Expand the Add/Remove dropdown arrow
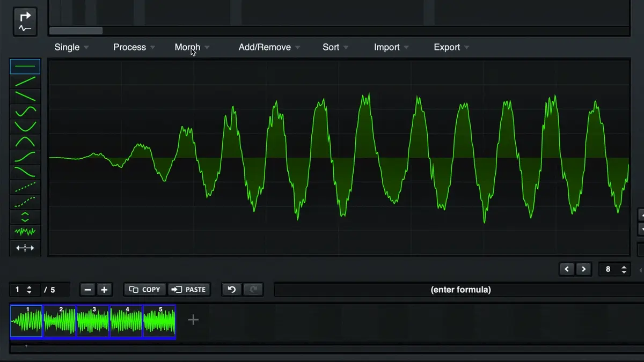644x362 pixels. click(x=298, y=48)
